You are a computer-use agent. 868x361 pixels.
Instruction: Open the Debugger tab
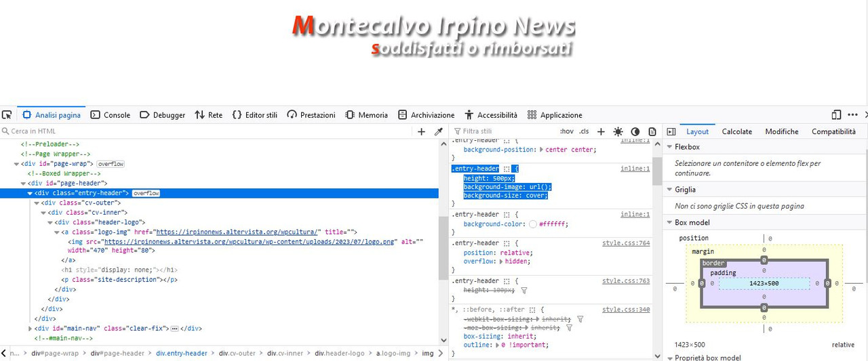(x=163, y=115)
